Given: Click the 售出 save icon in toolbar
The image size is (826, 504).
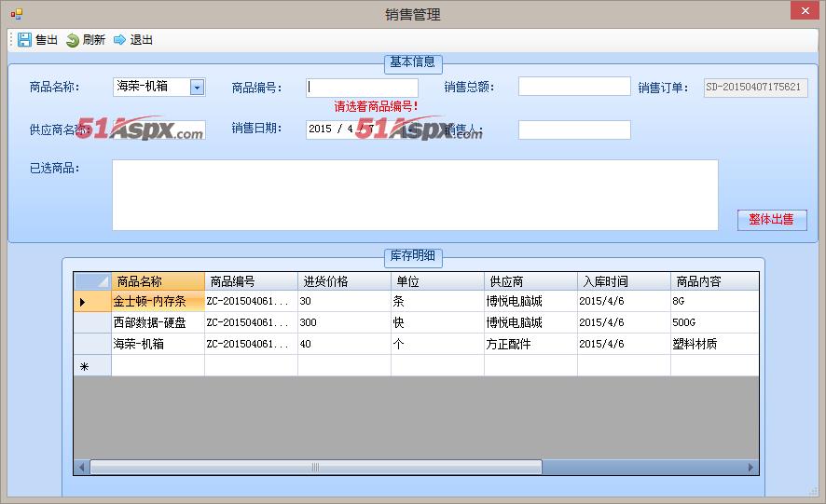Looking at the screenshot, I should click(x=24, y=40).
